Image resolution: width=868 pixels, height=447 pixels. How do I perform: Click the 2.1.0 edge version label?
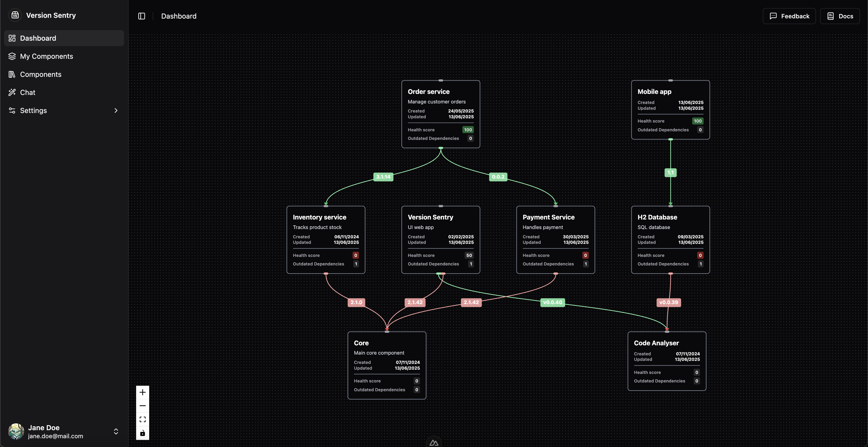click(x=356, y=303)
